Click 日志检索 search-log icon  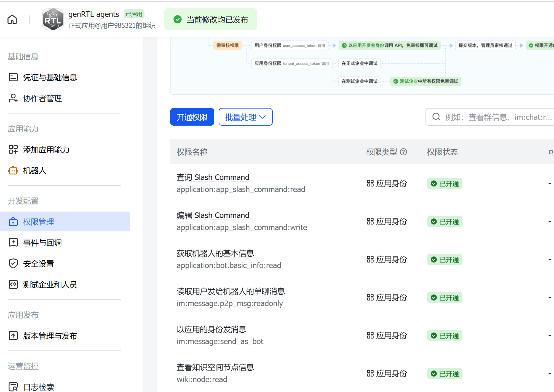point(13,387)
